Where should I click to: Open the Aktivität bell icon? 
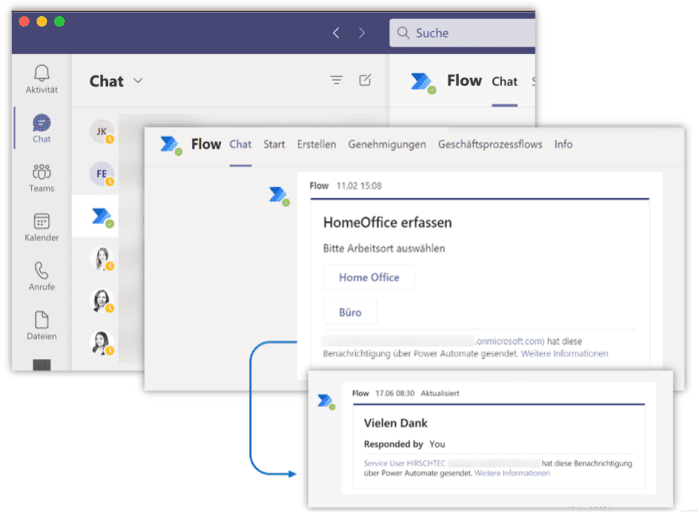pos(41,74)
